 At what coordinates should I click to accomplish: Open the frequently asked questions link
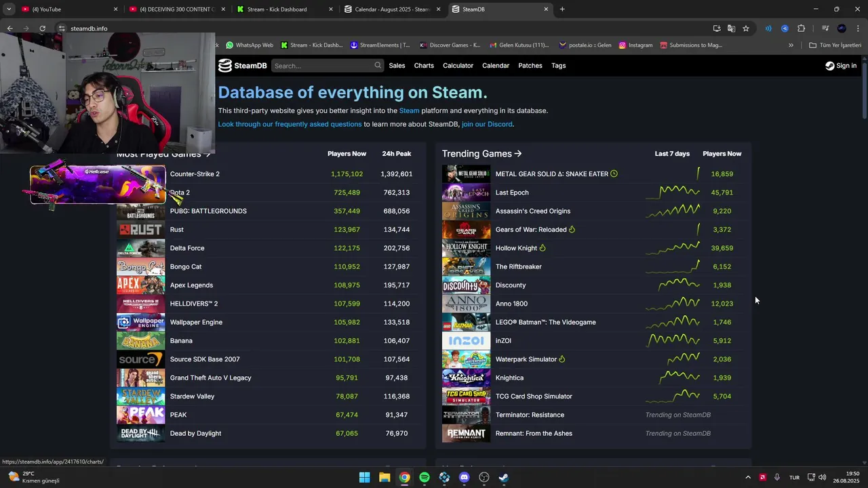click(x=290, y=124)
